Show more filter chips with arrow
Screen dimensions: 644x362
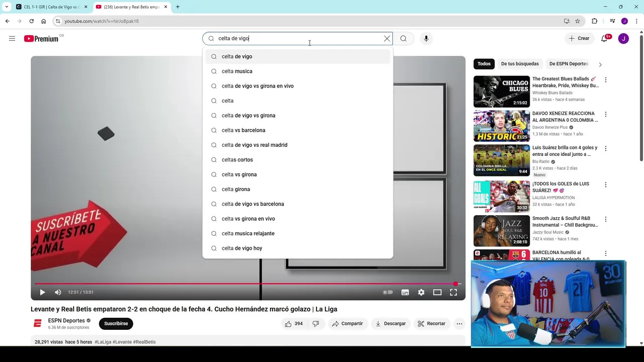600,64
